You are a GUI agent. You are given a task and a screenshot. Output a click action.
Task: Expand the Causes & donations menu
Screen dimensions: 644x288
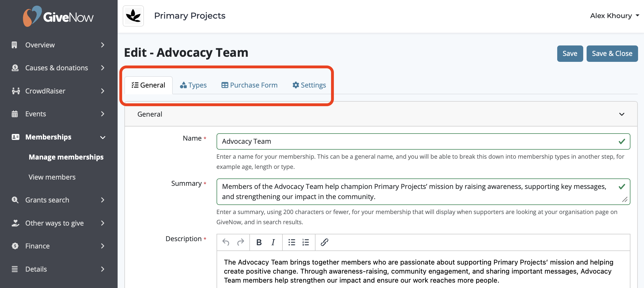coord(59,68)
